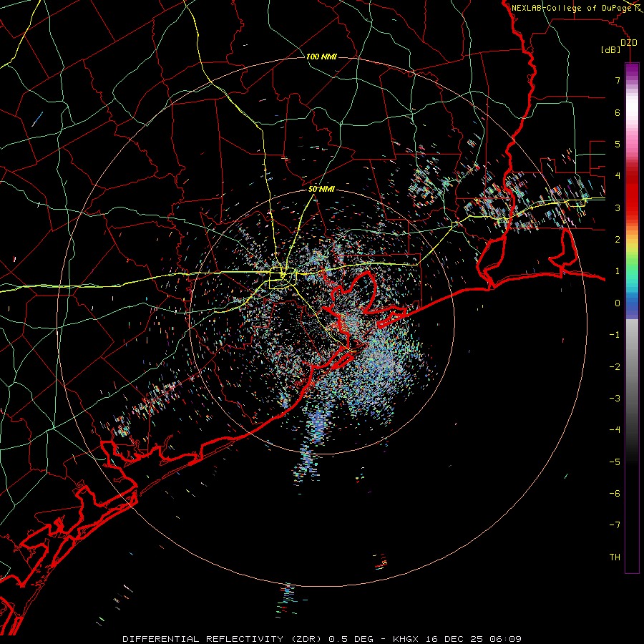
Task: Click the (ZDR) abbreviation in caption
Action: point(306,639)
